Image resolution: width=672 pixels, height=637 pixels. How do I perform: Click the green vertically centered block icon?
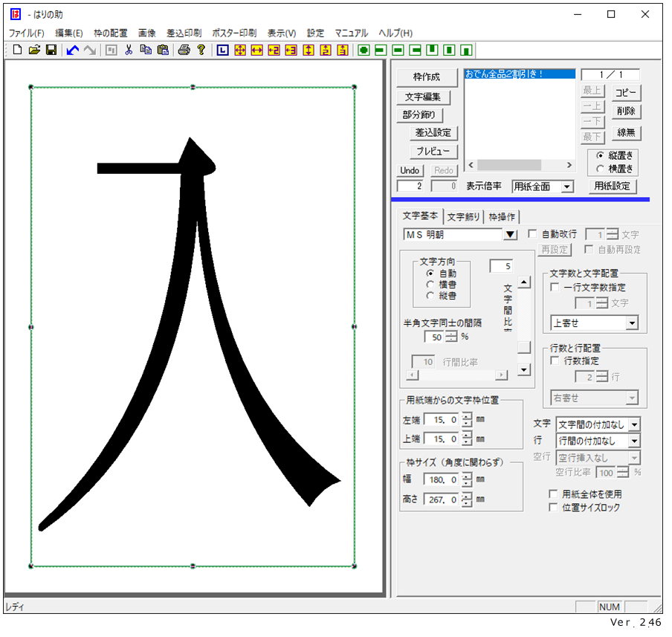[449, 50]
